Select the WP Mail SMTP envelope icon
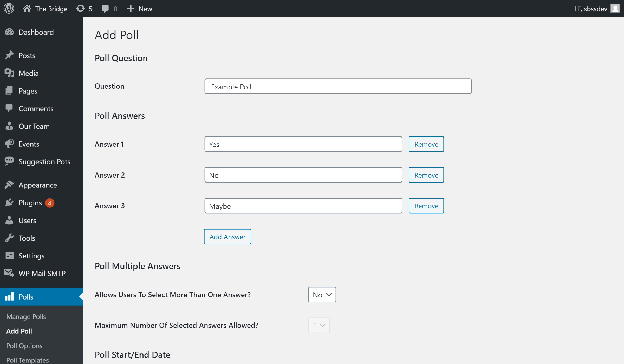Image resolution: width=624 pixels, height=364 pixels. (9, 273)
